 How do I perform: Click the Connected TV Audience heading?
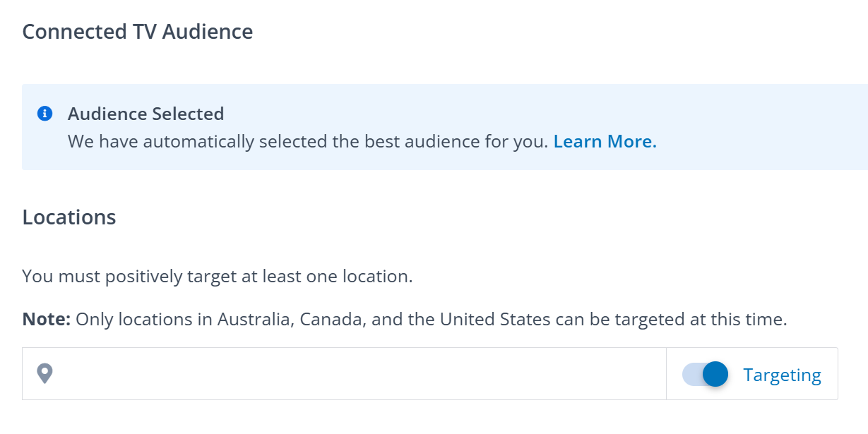(138, 32)
